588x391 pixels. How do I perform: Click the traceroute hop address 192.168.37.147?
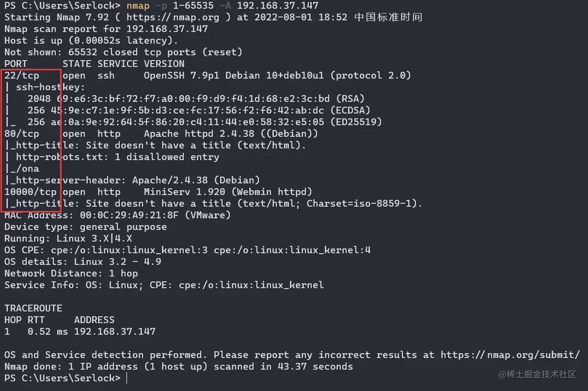(115, 332)
